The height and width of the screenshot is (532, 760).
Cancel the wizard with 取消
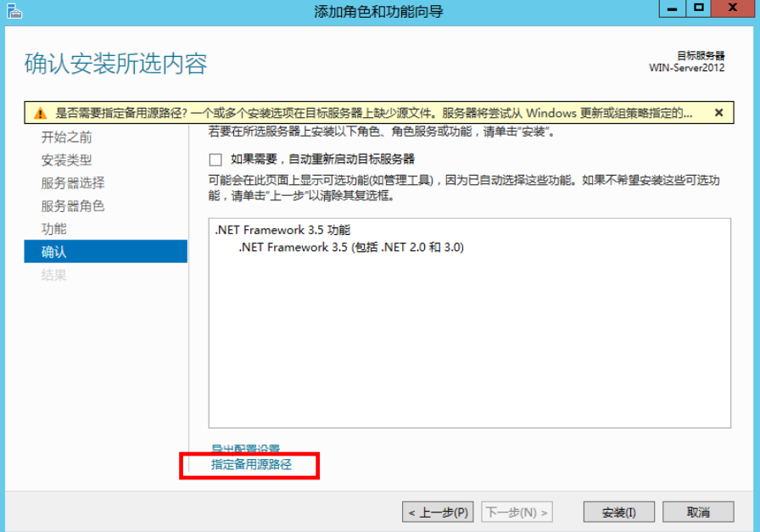tap(698, 512)
